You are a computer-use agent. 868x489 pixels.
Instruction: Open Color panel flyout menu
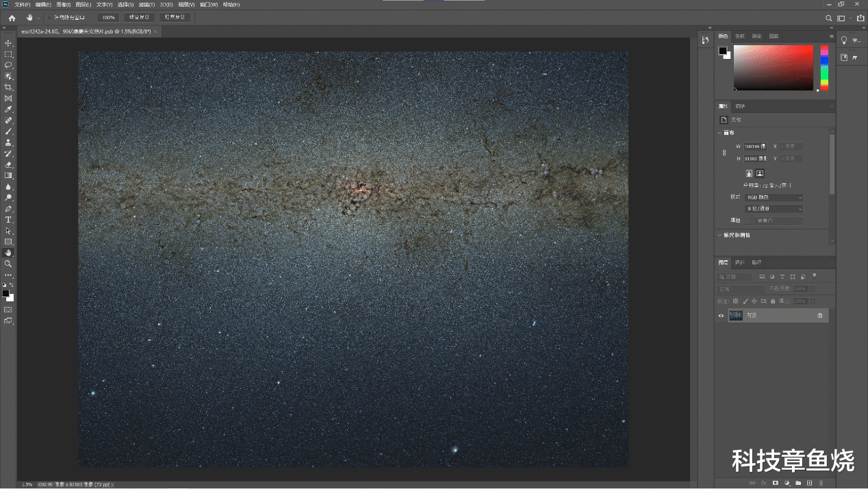pyautogui.click(x=831, y=36)
